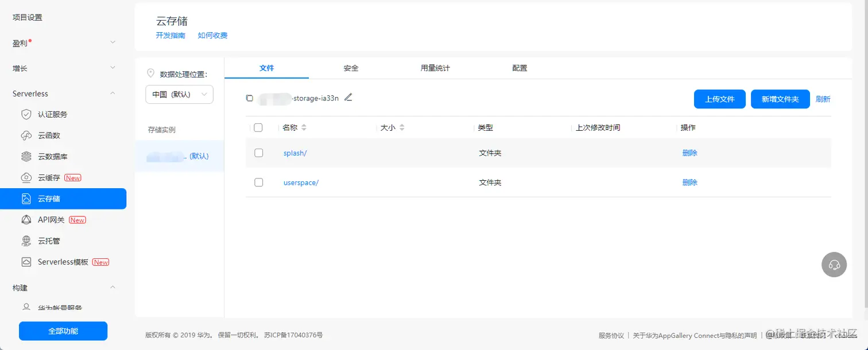Screen dimensions: 868x350
Task: Open the floating customer support icon
Action: [834, 265]
